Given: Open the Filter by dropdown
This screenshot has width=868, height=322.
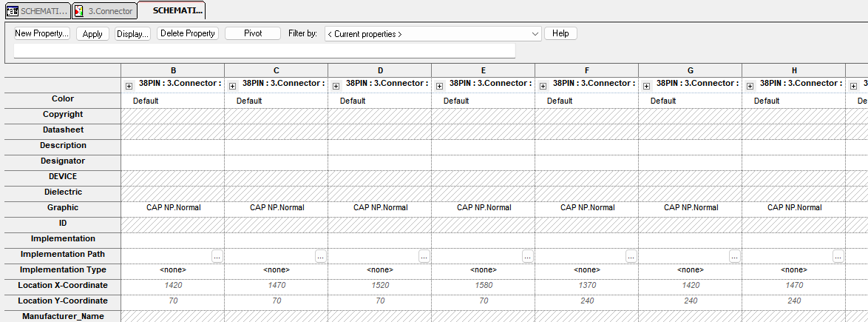Looking at the screenshot, I should pyautogui.click(x=433, y=34).
